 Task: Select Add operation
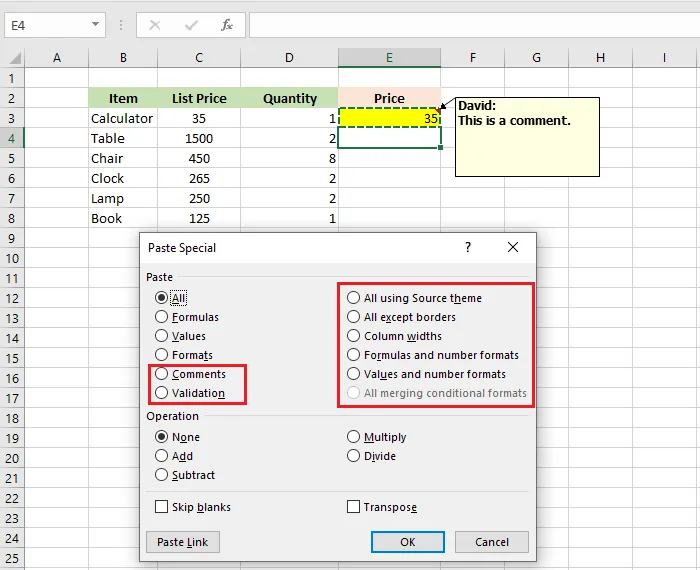click(x=174, y=456)
